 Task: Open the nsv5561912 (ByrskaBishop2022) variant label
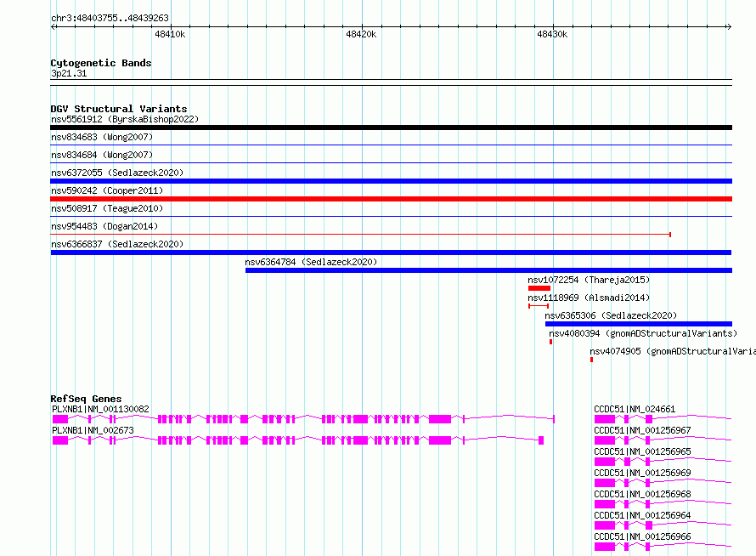point(125,119)
